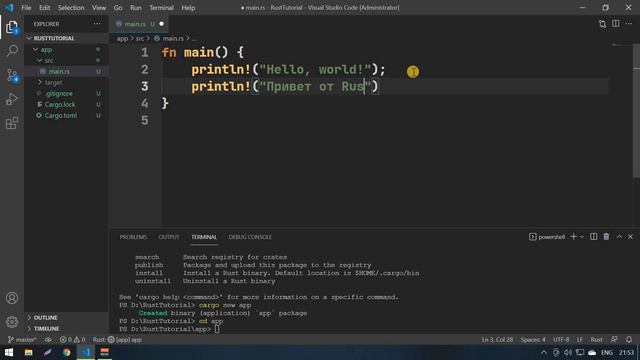This screenshot has height=360, width=640.
Task: Open terminal launch profile dropdown arrow
Action: click(x=582, y=237)
